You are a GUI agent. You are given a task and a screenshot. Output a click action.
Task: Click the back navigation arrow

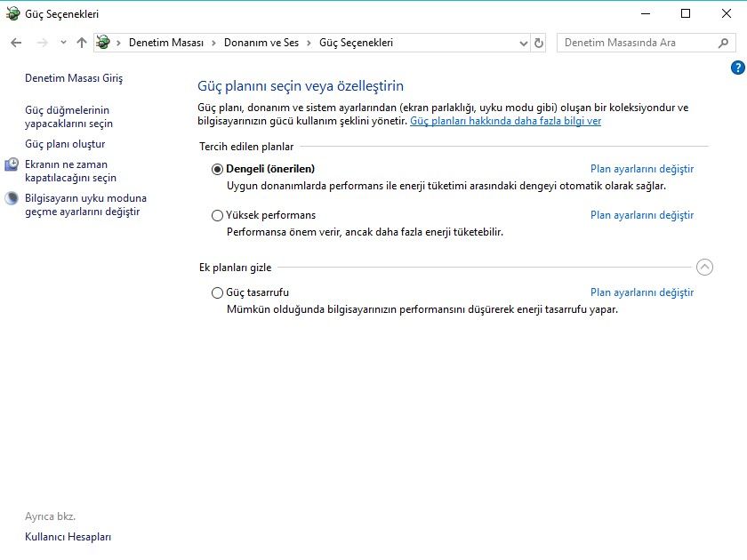(x=15, y=42)
